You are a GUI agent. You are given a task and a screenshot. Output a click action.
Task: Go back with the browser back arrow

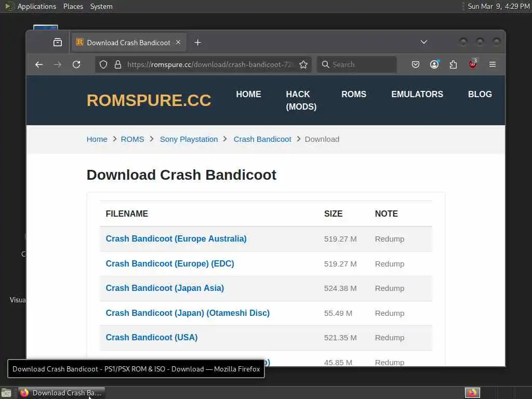coord(39,64)
